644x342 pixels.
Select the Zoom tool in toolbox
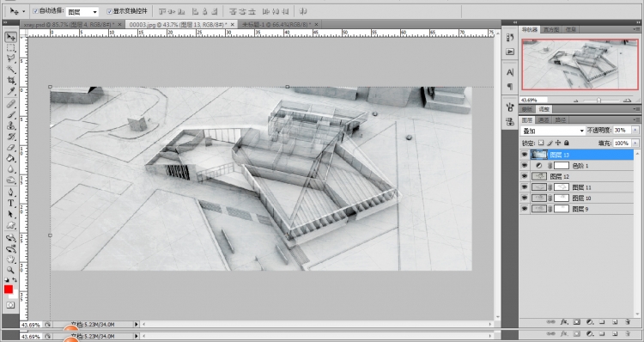[10, 270]
